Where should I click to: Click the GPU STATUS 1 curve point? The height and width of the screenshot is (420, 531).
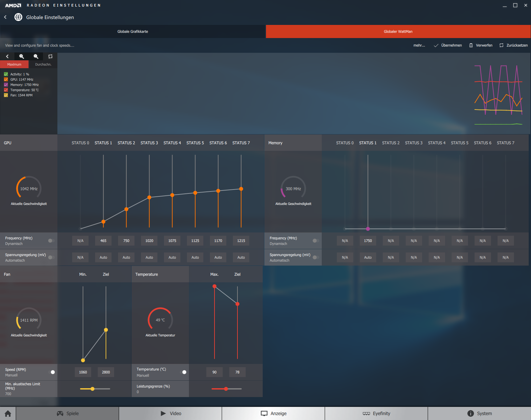(103, 222)
